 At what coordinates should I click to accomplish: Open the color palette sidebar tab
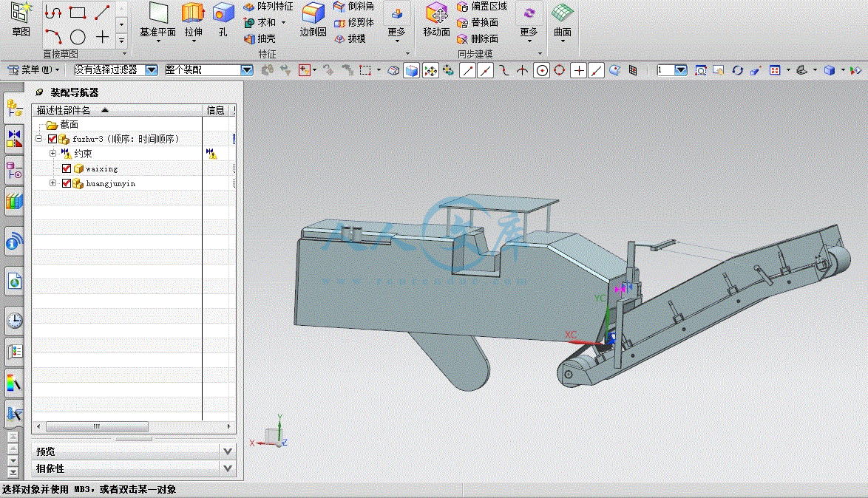tap(14, 382)
